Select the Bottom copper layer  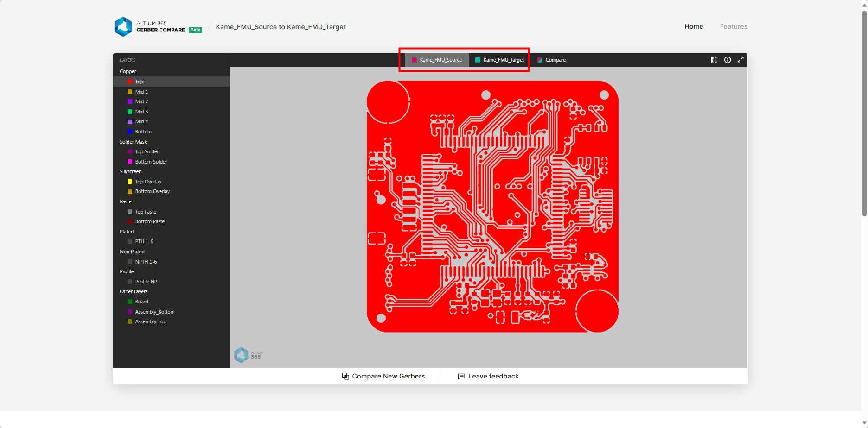[x=143, y=132]
